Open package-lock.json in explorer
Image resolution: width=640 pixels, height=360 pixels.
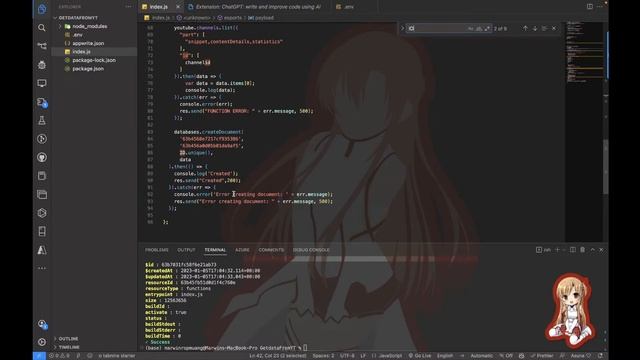click(95, 60)
